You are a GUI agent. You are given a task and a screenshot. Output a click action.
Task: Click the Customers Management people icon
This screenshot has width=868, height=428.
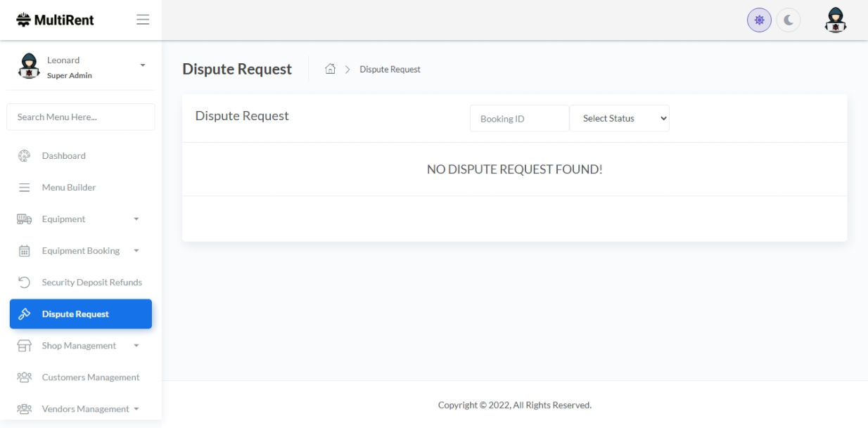tap(24, 377)
